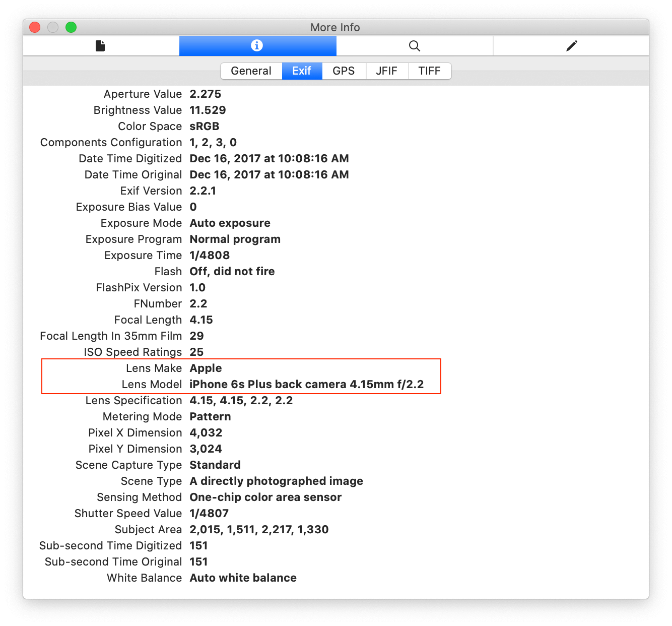Click the Exposure Bias Value 0

click(x=193, y=207)
